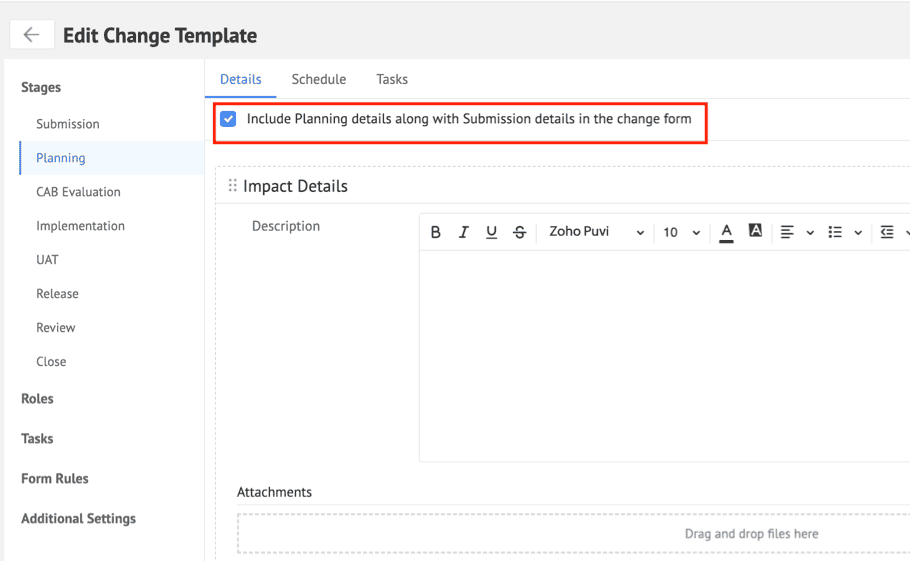Screen dimensions: 911x561
Task: Open the Zoho Puvi font dropdown
Action: tap(596, 232)
